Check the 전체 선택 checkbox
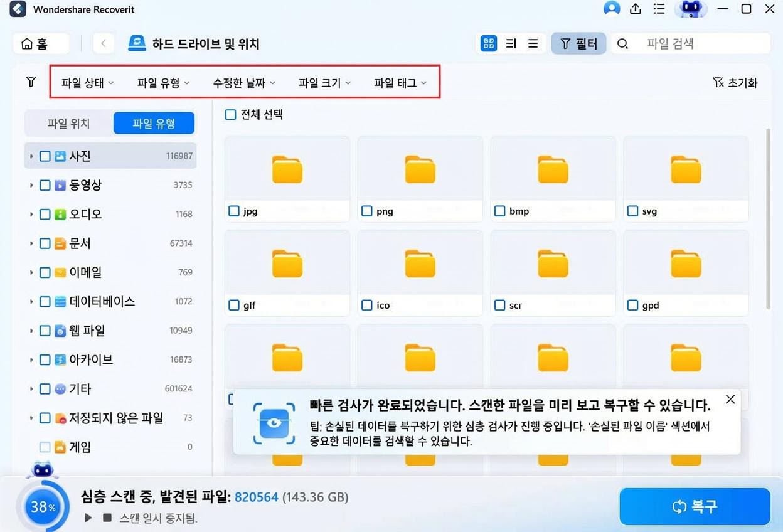Image resolution: width=783 pixels, height=532 pixels. (231, 115)
